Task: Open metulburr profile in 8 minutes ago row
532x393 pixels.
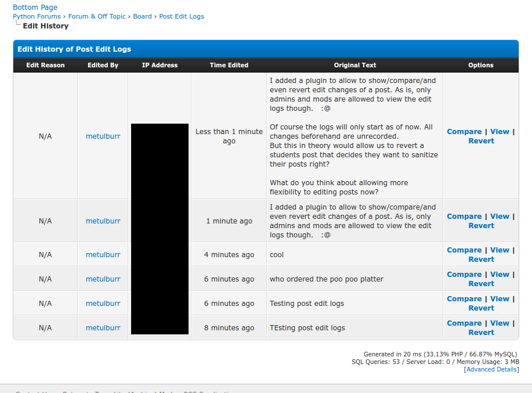Action: (103, 328)
